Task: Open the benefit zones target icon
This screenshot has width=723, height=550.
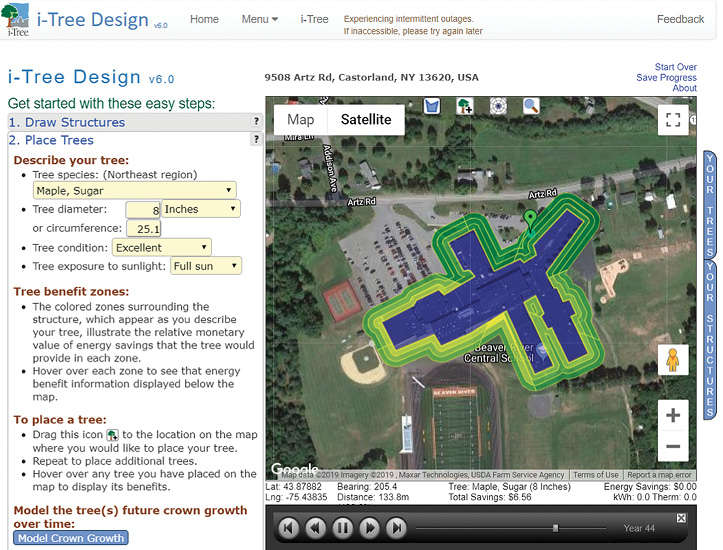Action: tap(498, 106)
